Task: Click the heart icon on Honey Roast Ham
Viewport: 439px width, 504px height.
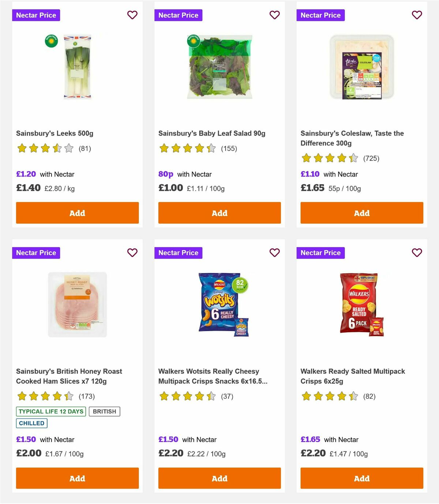Action: point(132,253)
